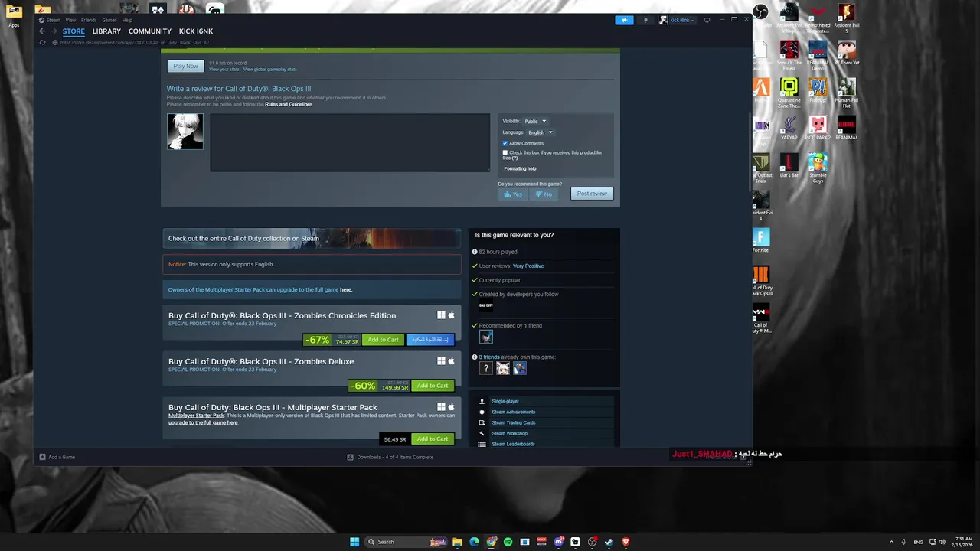Open the Downloads status at the bottom

coord(390,457)
